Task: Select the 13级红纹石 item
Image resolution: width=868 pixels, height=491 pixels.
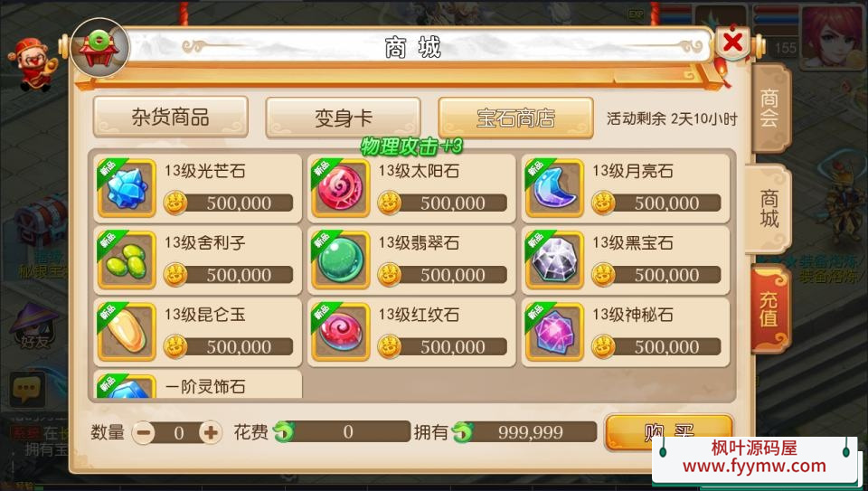Action: coord(411,332)
